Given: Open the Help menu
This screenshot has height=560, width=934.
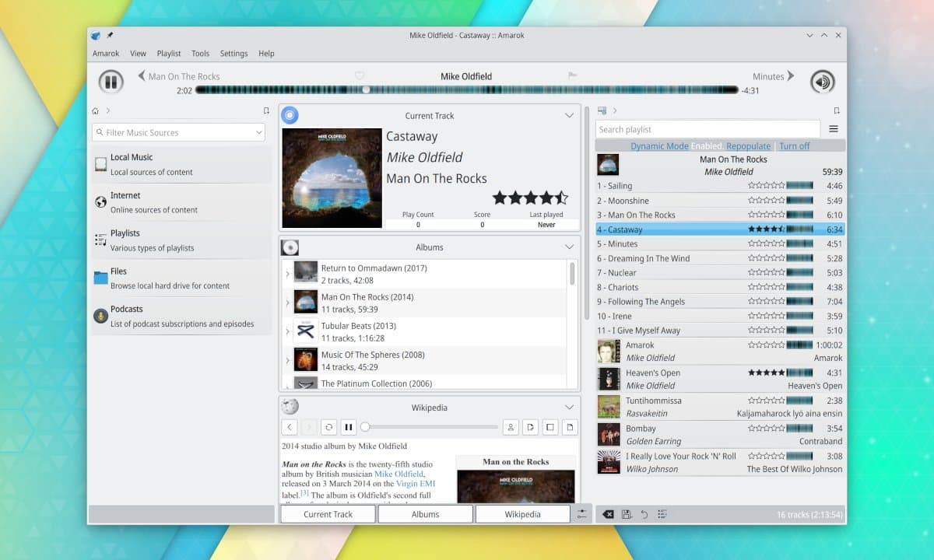Looking at the screenshot, I should point(266,54).
